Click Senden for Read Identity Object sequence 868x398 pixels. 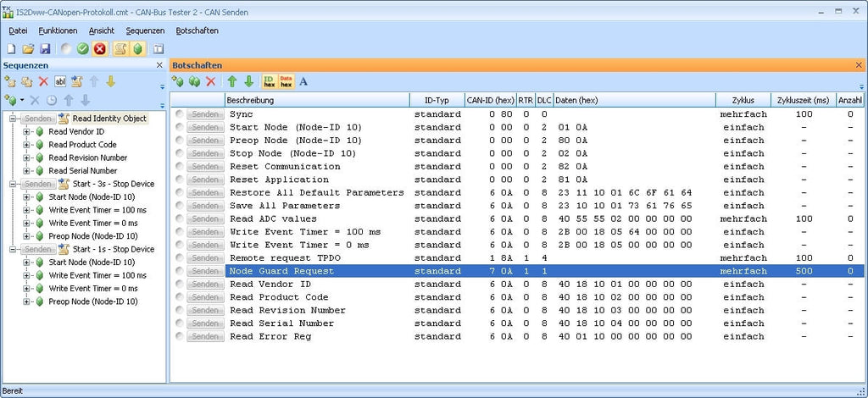click(x=38, y=119)
